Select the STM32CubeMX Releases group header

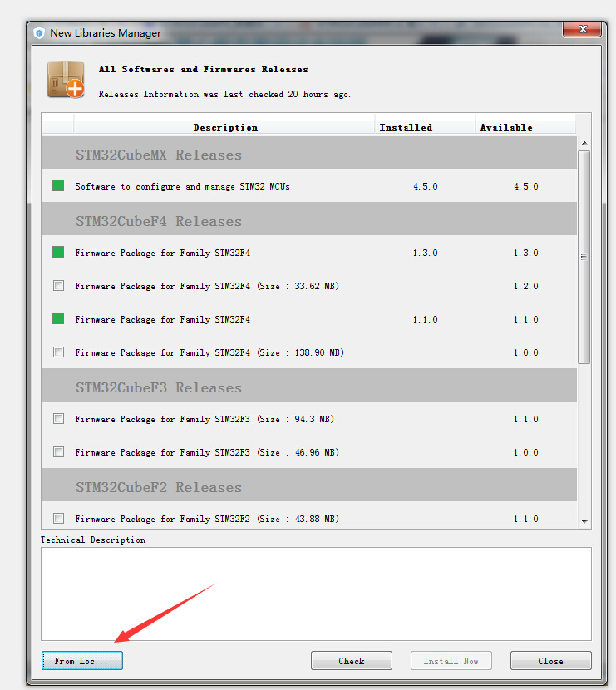click(x=309, y=152)
